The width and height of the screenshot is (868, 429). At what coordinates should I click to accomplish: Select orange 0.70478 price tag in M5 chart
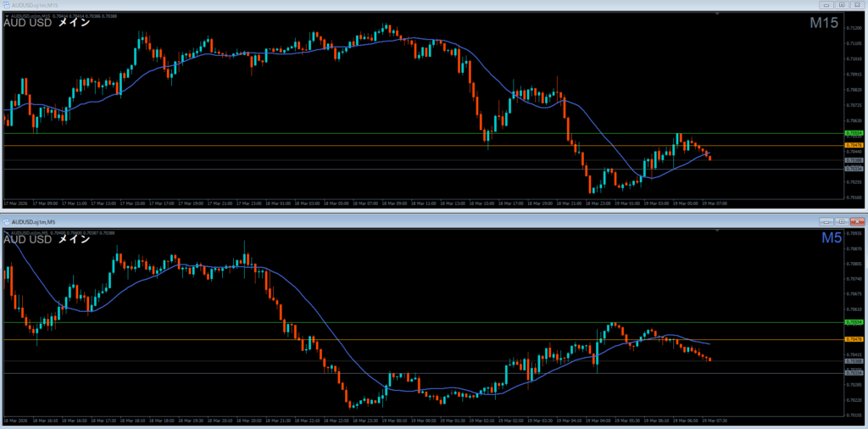(x=854, y=339)
